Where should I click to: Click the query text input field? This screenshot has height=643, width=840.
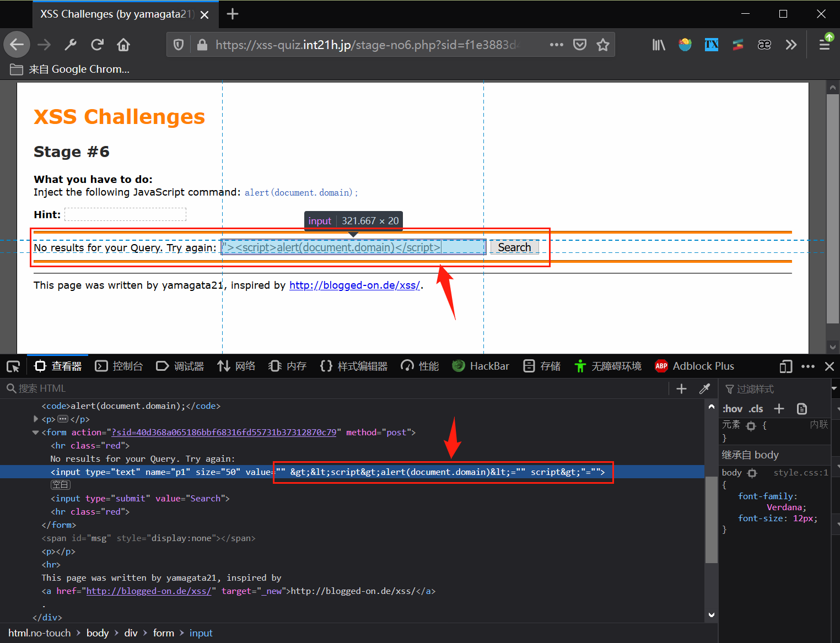click(353, 247)
